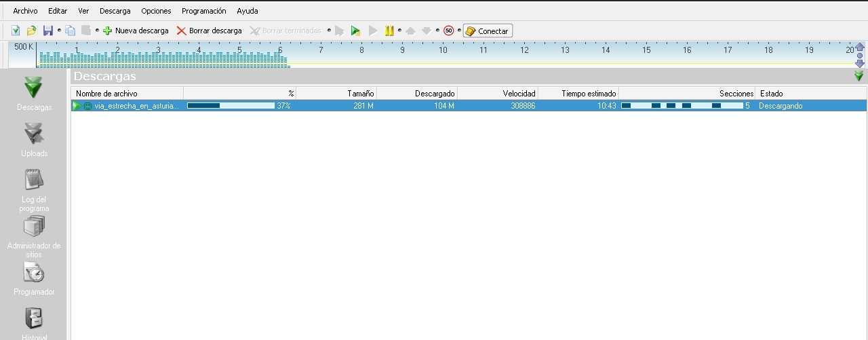This screenshot has height=340, width=868.
Task: Click the down arrow below speed graph circle
Action: tap(860, 63)
